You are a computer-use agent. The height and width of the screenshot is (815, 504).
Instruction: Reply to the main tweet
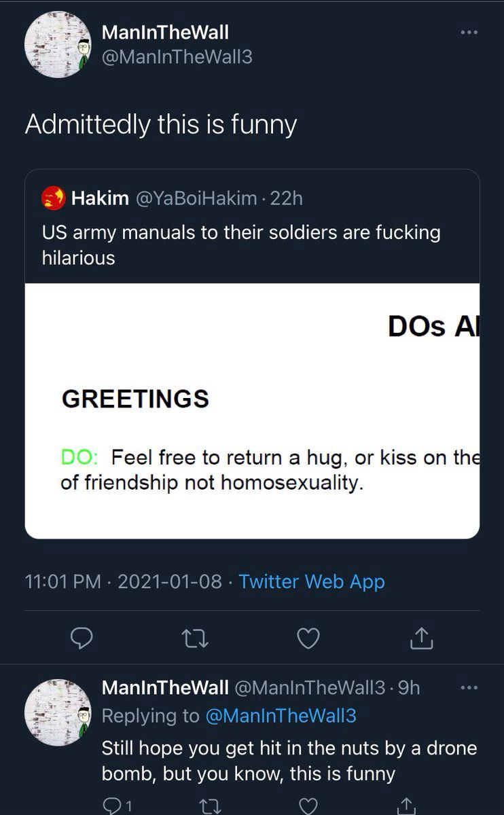[82, 638]
